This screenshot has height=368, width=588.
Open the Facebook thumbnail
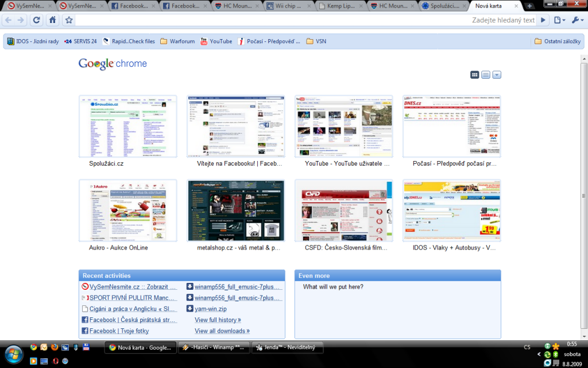[236, 126]
